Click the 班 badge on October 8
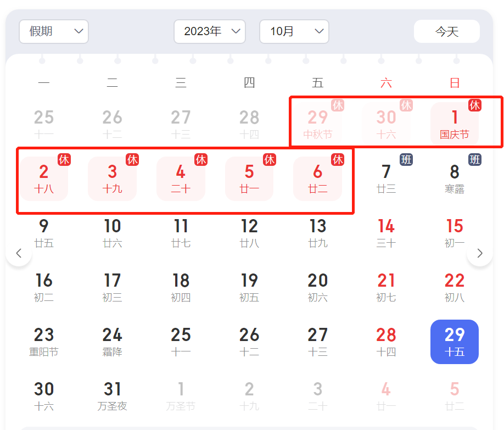Viewport: 504px width, 430px height. (x=475, y=160)
